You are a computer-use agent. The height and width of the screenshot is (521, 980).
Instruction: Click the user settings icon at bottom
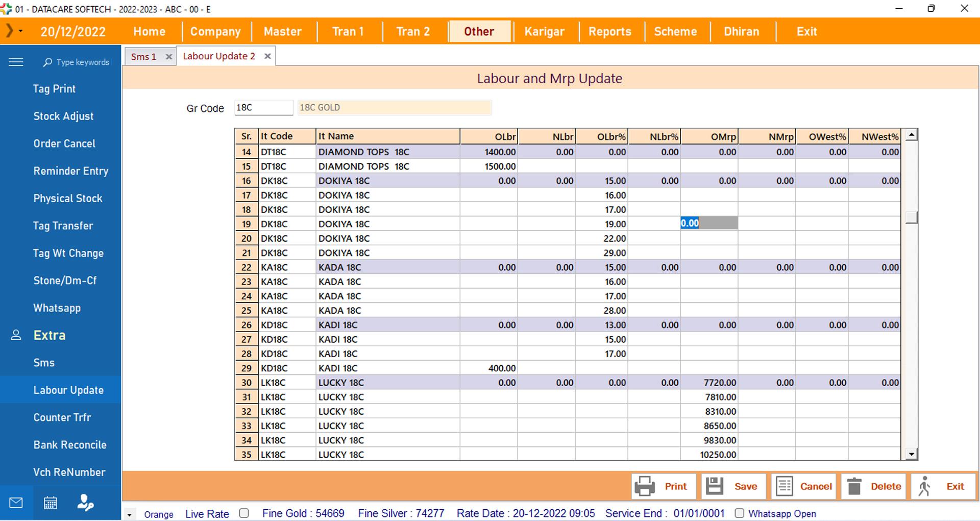(85, 503)
